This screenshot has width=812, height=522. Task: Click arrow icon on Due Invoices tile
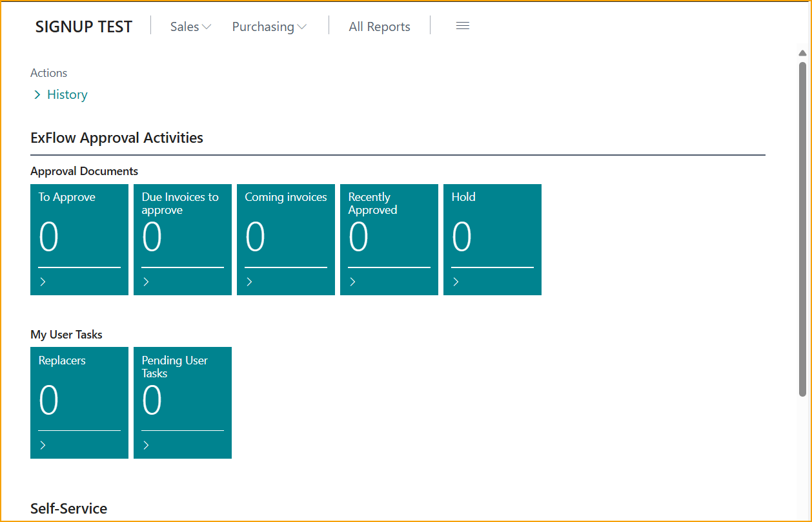[x=147, y=282]
